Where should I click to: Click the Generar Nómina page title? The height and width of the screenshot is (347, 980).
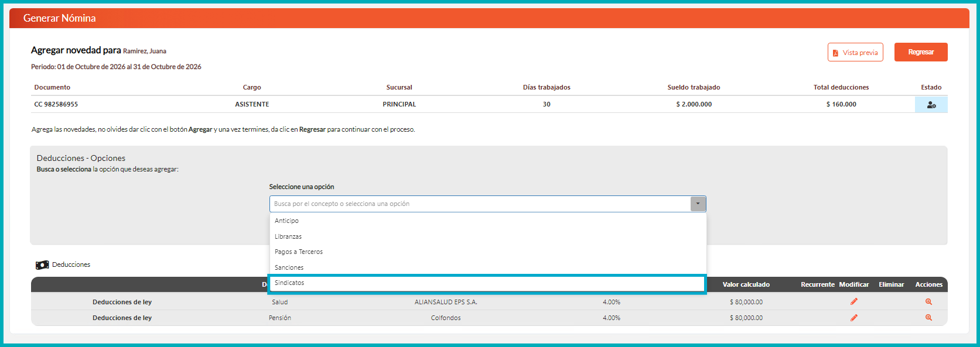(x=60, y=18)
